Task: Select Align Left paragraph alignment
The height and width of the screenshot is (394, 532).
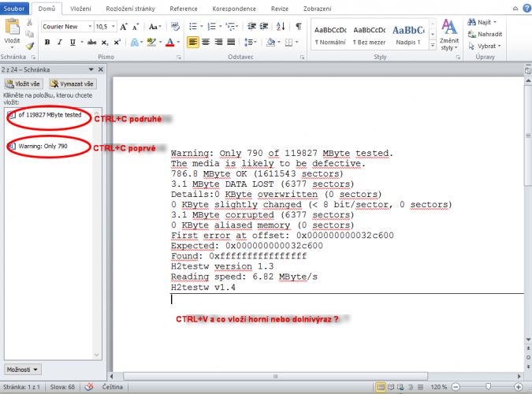Action: 193,42
